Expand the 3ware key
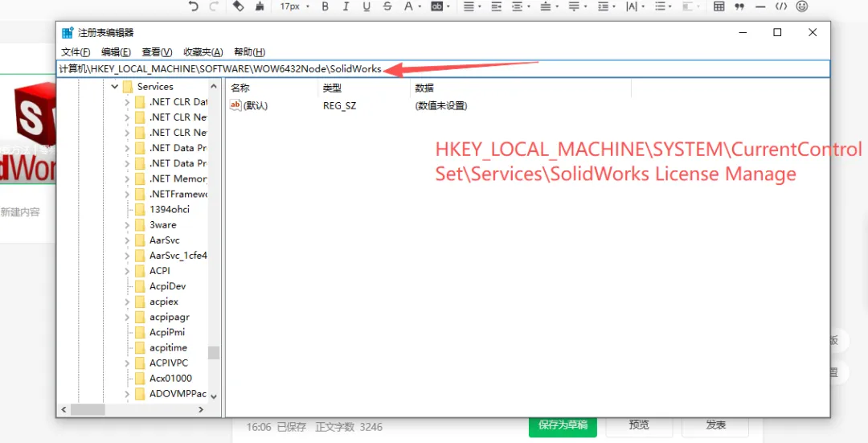Viewport: 868px width, 443px height. (x=127, y=225)
